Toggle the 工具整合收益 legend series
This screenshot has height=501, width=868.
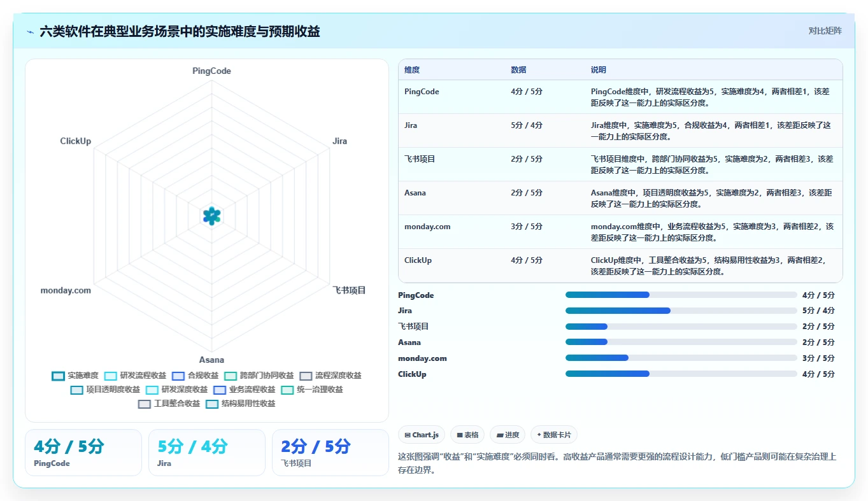pos(169,404)
